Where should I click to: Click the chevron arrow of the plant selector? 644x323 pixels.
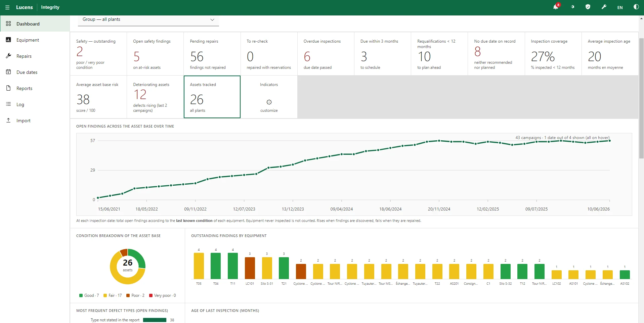coord(212,19)
